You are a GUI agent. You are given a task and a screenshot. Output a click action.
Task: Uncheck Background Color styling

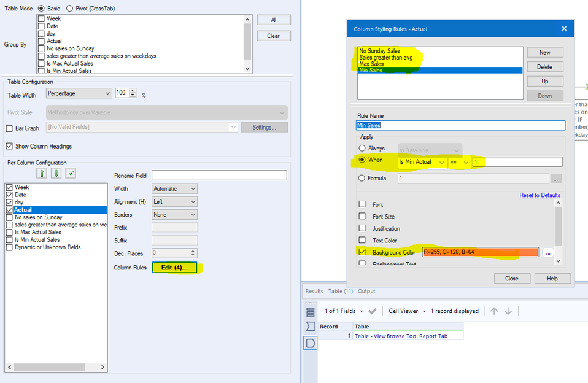[362, 252]
